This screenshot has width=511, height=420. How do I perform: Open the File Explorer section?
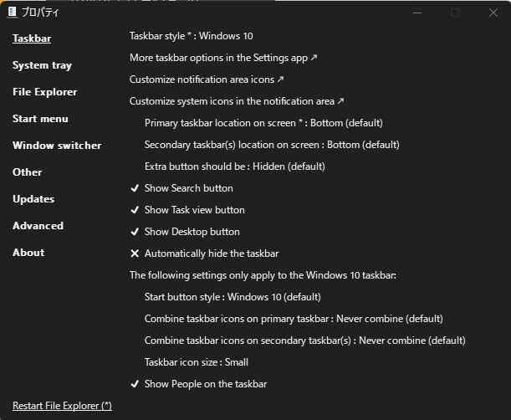(44, 92)
